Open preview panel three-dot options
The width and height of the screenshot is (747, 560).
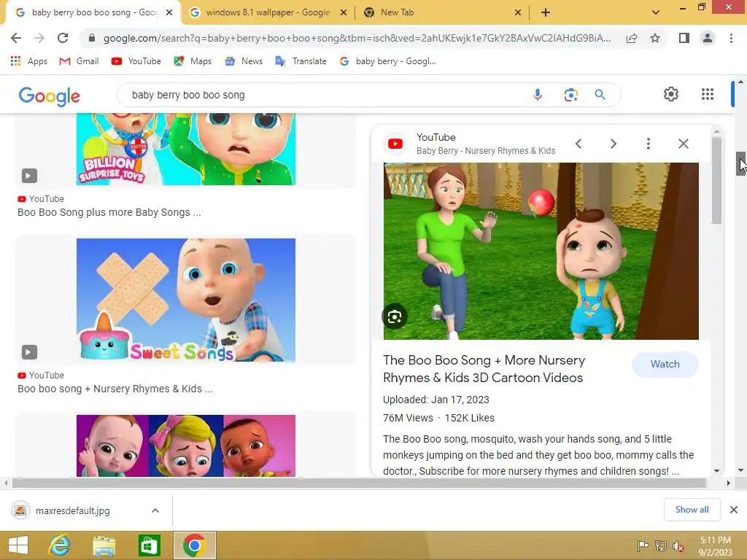click(648, 144)
